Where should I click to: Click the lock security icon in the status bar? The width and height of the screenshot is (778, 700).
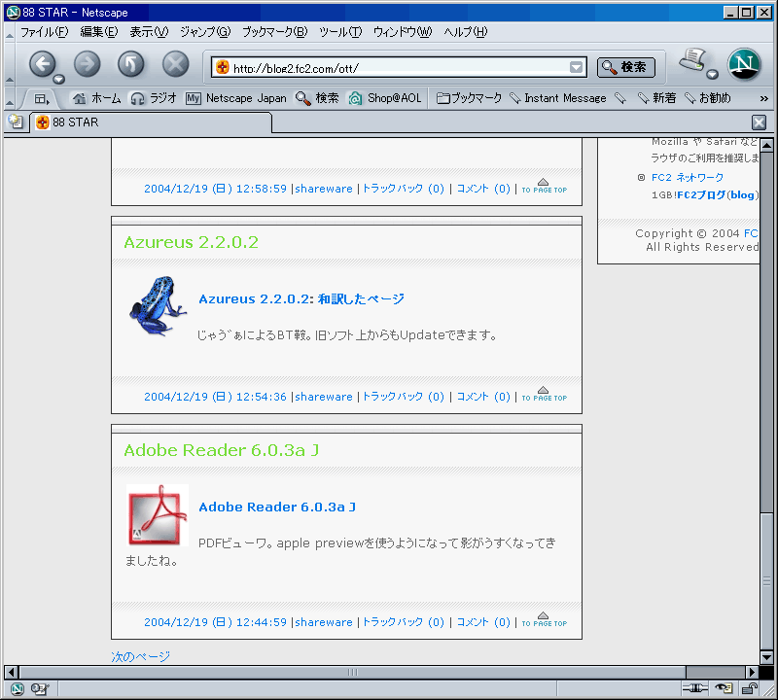pyautogui.click(x=749, y=688)
